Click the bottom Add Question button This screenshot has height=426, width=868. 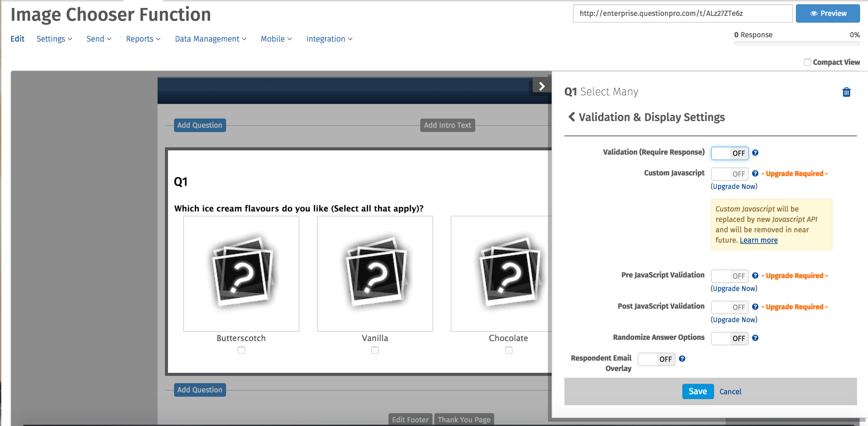coord(200,390)
